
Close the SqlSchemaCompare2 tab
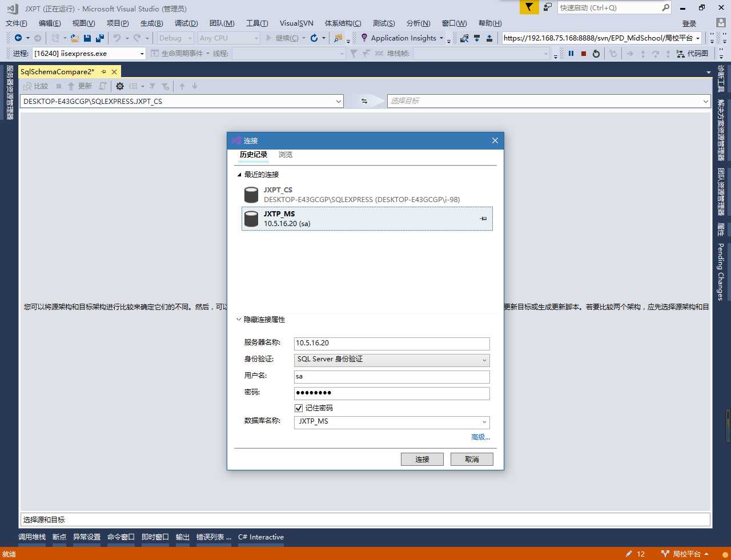point(114,72)
